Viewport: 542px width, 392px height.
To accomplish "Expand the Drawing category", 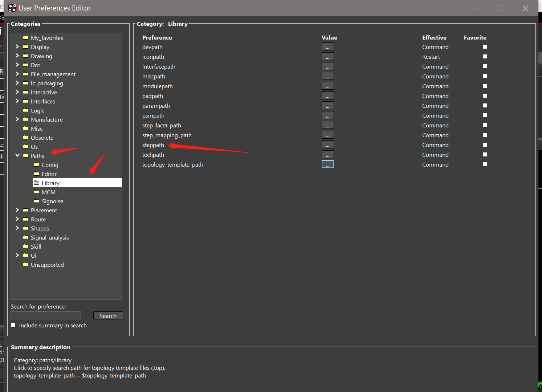I will click(x=17, y=56).
